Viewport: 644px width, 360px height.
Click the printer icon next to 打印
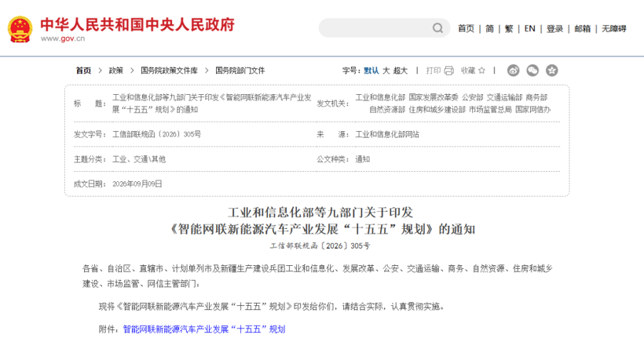coord(449,71)
